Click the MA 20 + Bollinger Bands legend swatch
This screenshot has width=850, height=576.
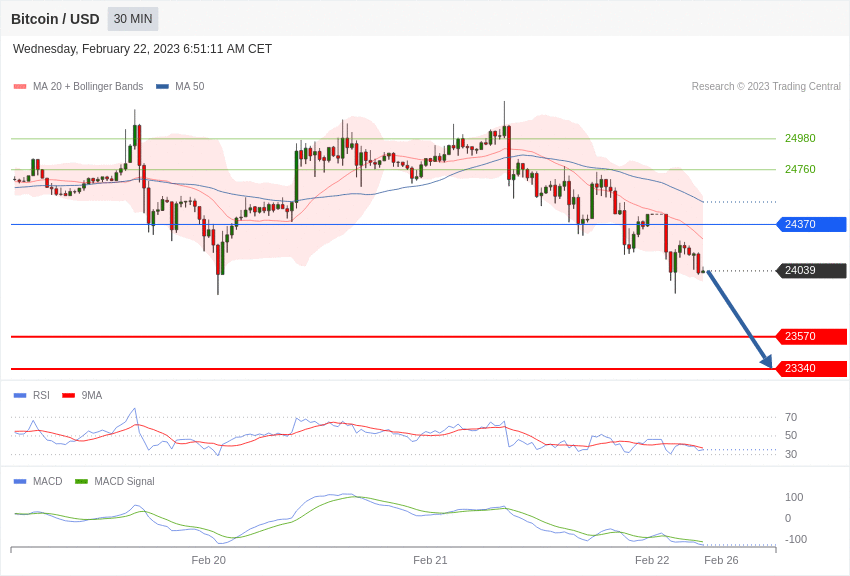pos(20,86)
